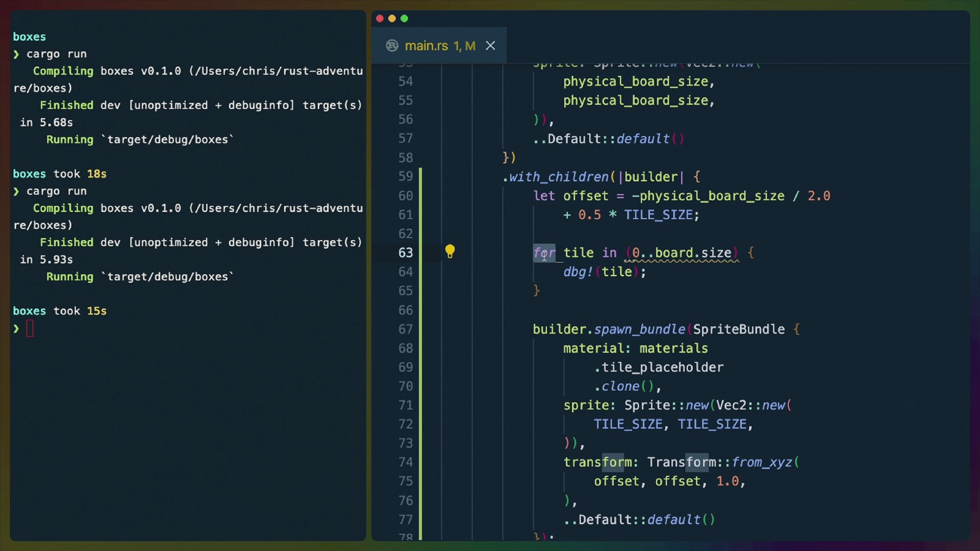Click the 'for' keyword on line 63
This screenshot has width=980, height=551.
tap(544, 253)
